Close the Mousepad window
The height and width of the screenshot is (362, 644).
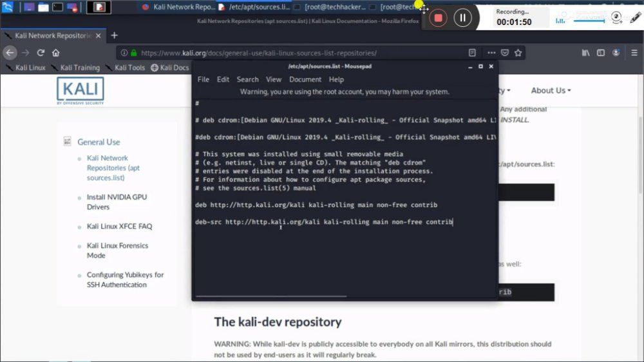point(491,66)
